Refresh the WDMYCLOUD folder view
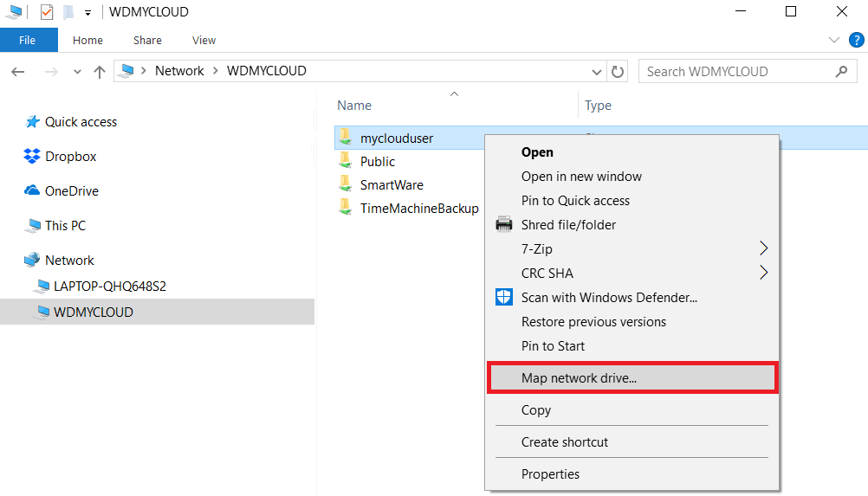The image size is (868, 496). coord(618,72)
